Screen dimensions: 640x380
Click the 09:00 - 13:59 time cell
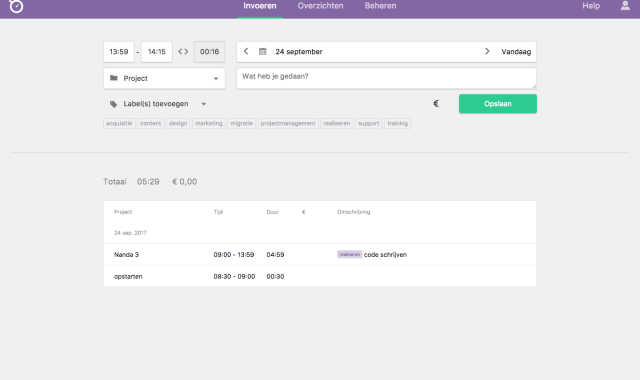click(234, 255)
